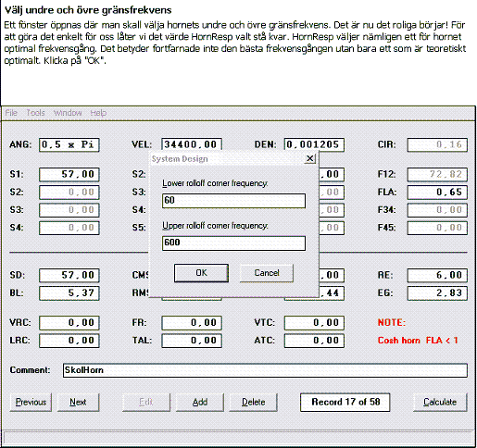
Task: Click the 'Comment:' label
Action: tap(30, 370)
